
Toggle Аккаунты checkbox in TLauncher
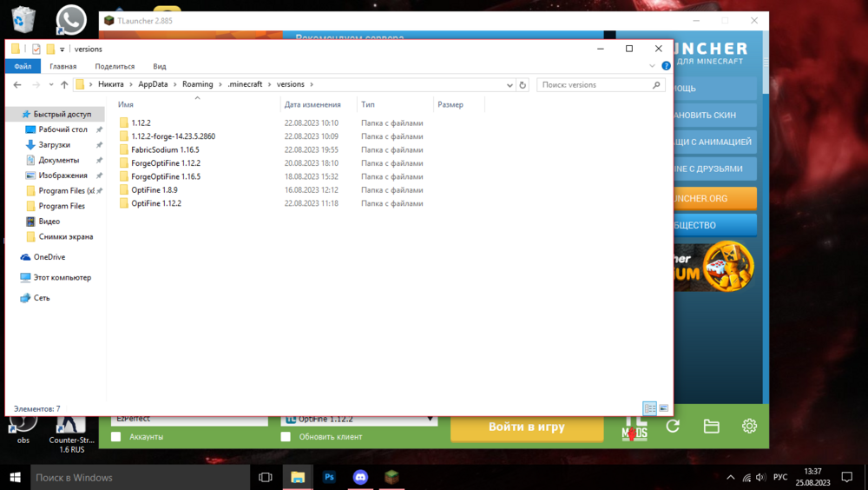coord(116,437)
